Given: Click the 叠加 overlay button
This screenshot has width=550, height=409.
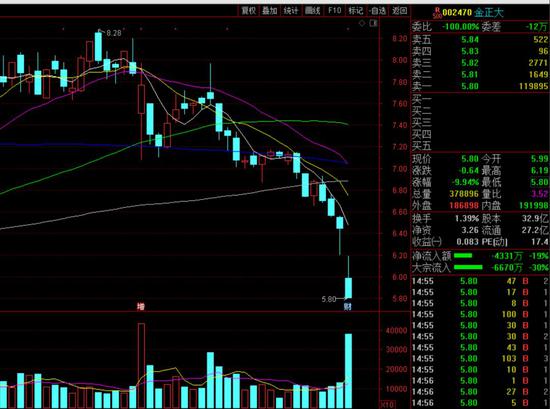Looking at the screenshot, I should pos(269,11).
